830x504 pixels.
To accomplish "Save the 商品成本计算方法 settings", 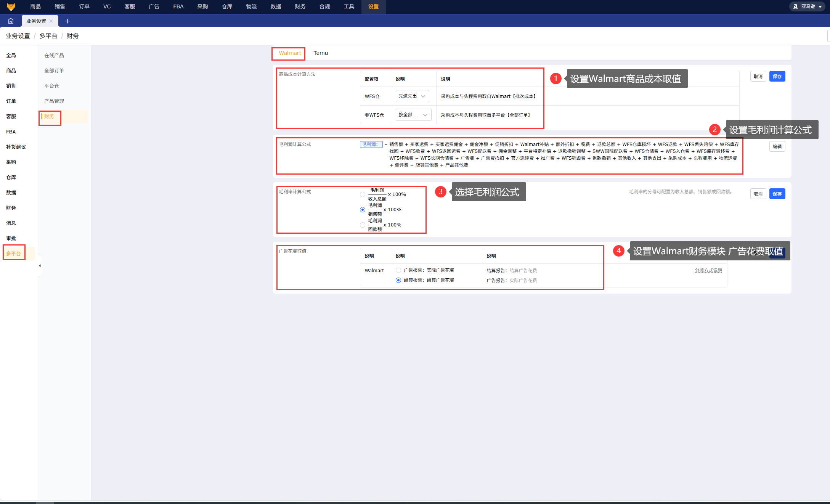I will (777, 77).
